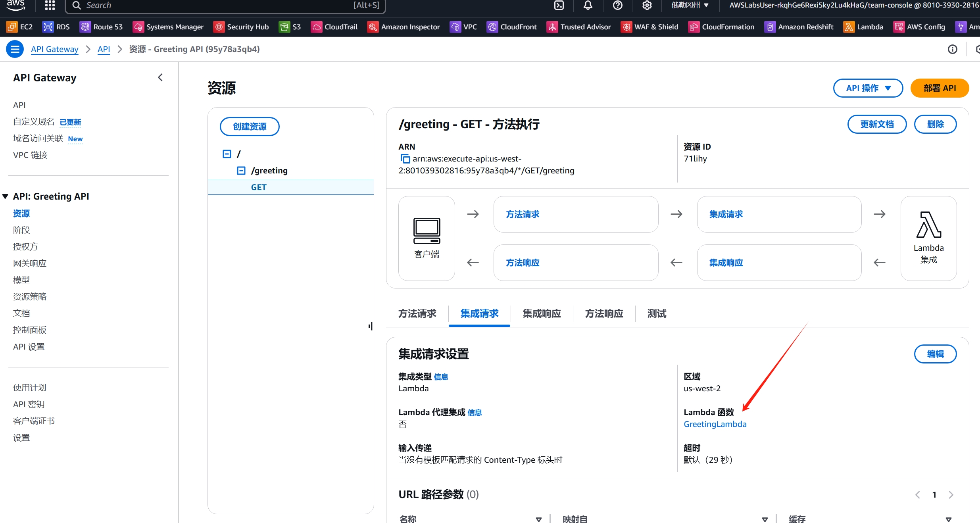
Task: Click the AWS logo home
Action: [x=16, y=5]
